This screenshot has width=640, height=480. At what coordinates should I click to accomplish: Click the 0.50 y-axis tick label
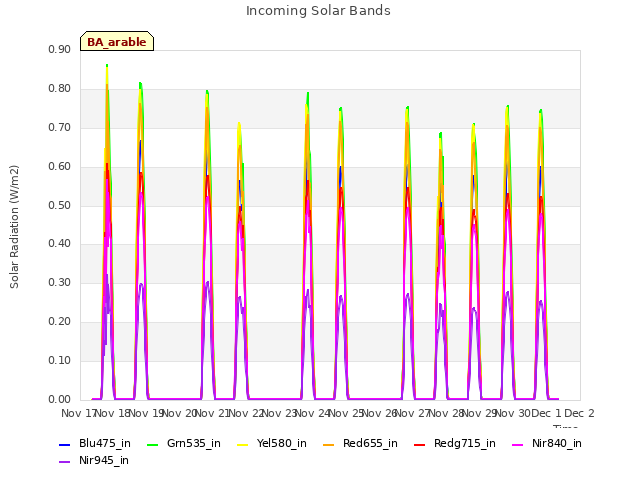click(60, 205)
